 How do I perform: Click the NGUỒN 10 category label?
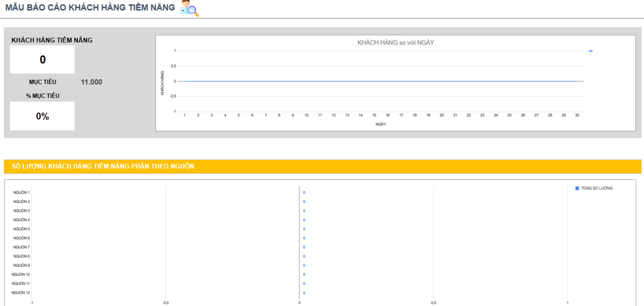point(21,274)
